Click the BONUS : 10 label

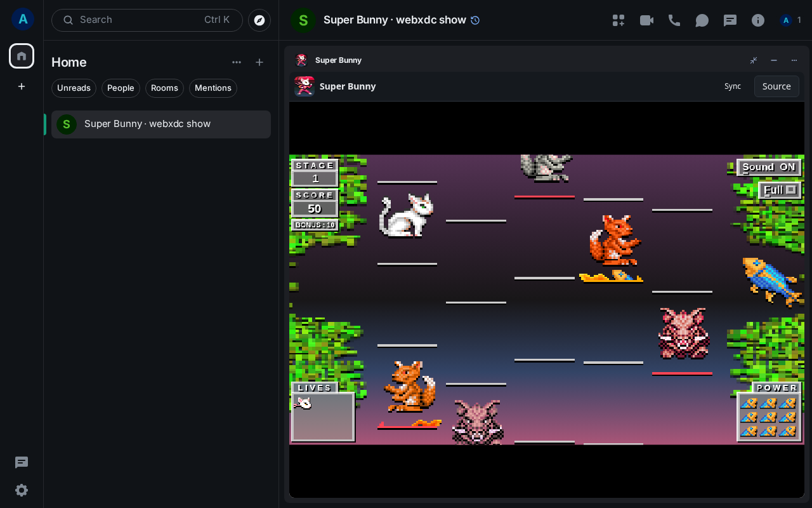click(x=315, y=225)
